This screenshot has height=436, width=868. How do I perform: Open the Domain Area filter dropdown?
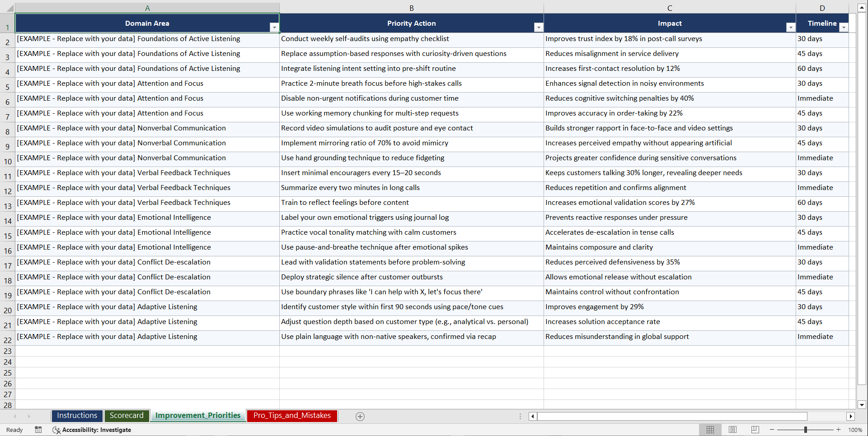coord(274,28)
